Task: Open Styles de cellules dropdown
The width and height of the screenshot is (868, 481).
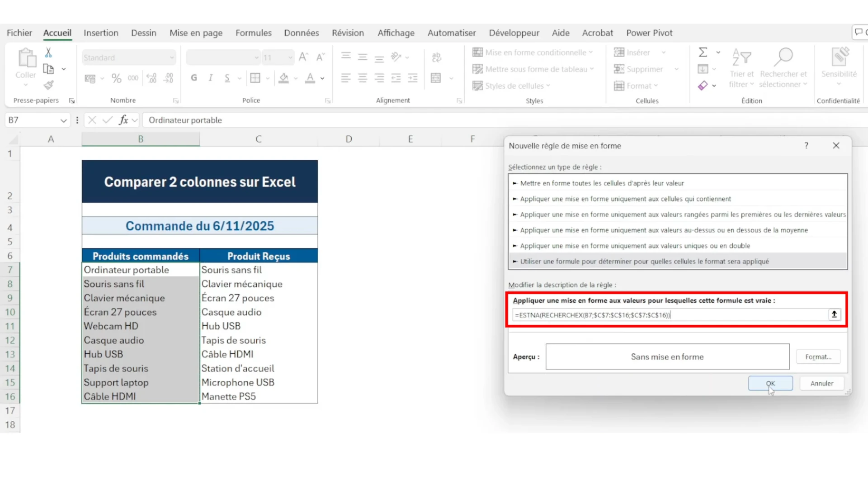Action: point(511,86)
